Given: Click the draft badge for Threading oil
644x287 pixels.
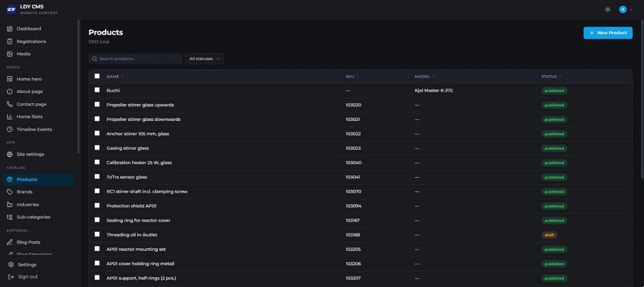Looking at the screenshot, I should [549, 235].
